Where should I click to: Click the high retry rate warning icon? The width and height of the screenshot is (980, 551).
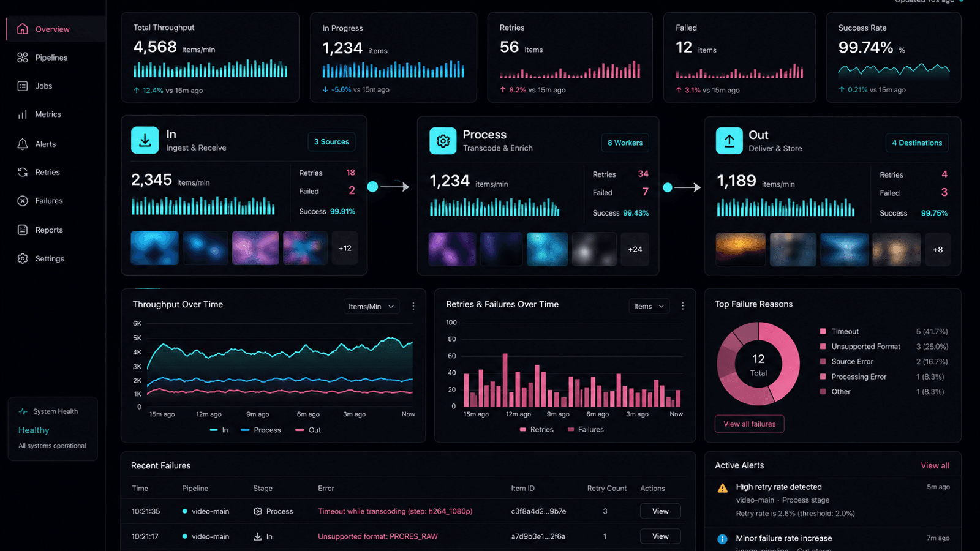[723, 488]
